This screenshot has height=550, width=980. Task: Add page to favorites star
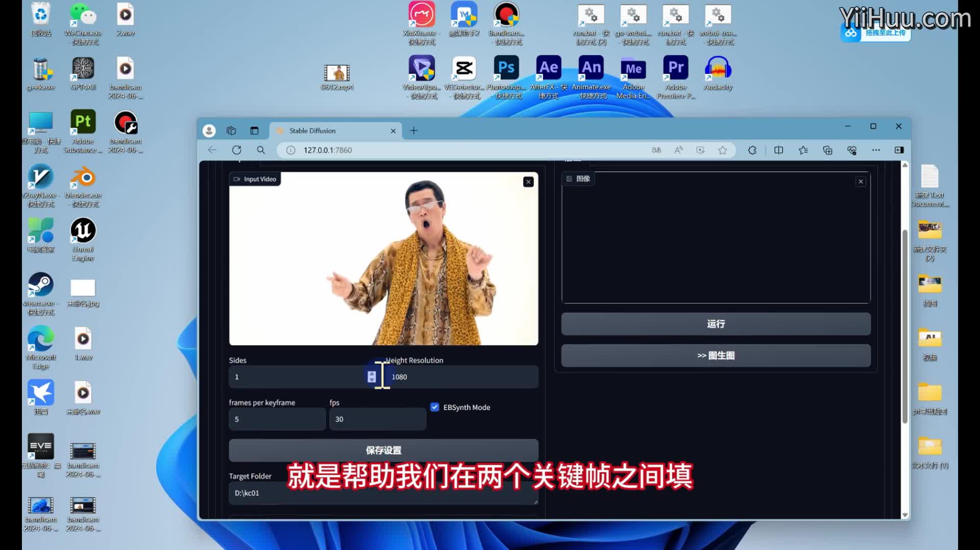tap(722, 150)
